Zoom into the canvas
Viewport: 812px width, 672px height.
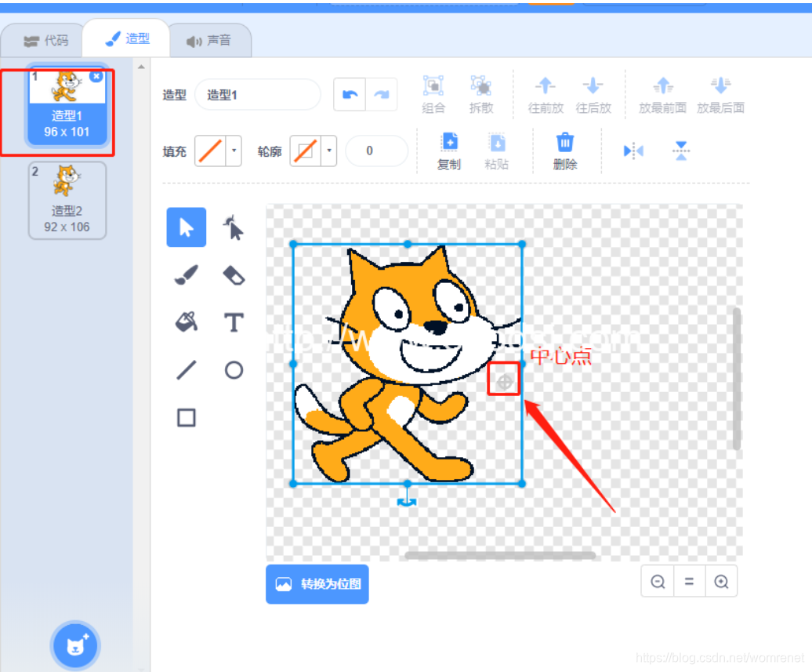coord(721,581)
